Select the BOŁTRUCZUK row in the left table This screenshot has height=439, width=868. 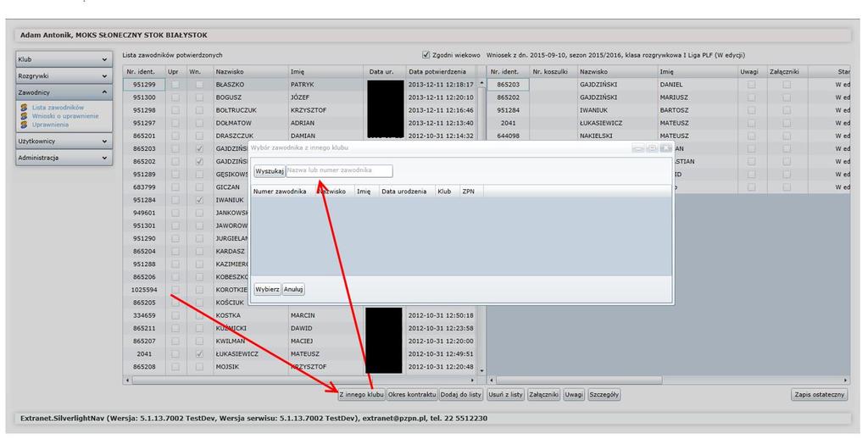click(x=299, y=110)
